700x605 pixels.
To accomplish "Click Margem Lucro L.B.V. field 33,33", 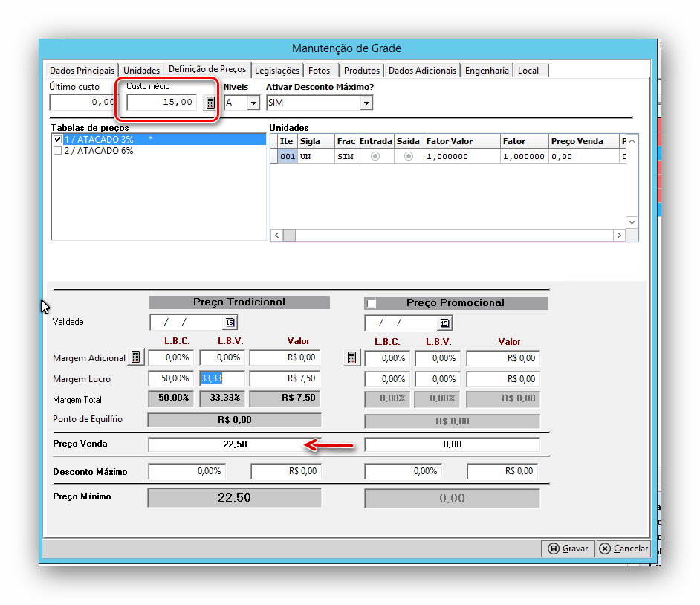I will (222, 378).
